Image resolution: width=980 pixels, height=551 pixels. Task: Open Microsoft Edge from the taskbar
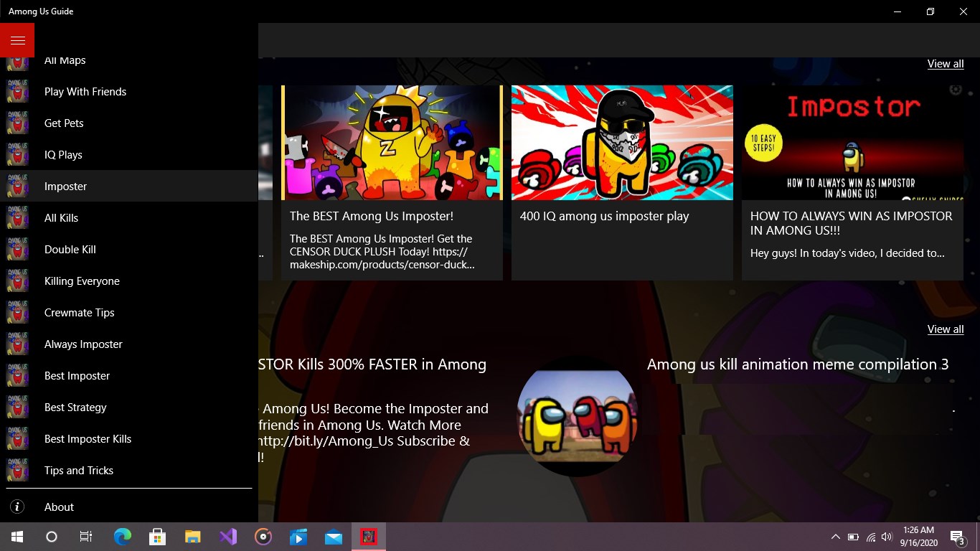[x=123, y=537]
